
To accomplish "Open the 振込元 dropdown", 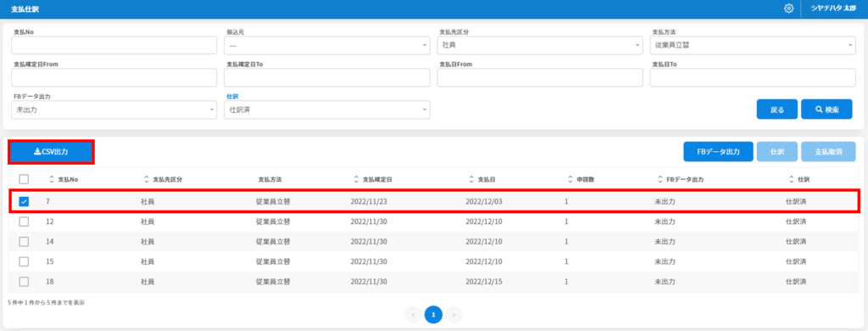I will [x=326, y=46].
